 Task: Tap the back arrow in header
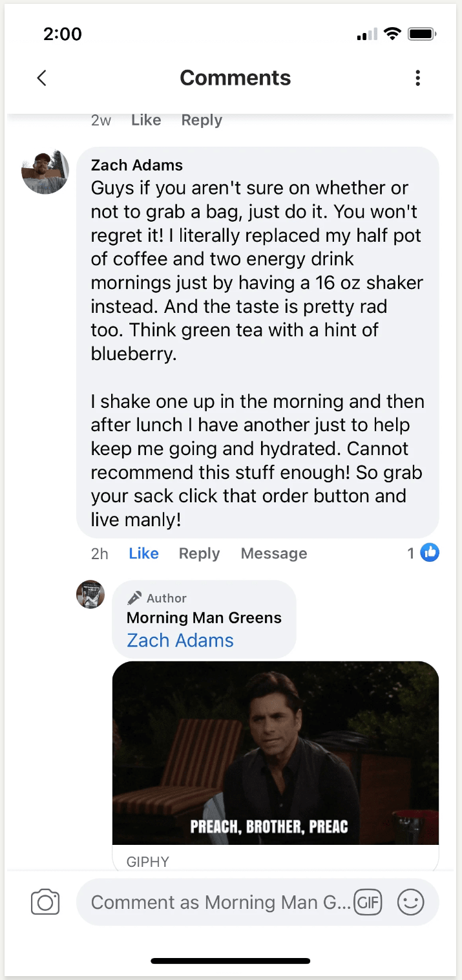42,78
